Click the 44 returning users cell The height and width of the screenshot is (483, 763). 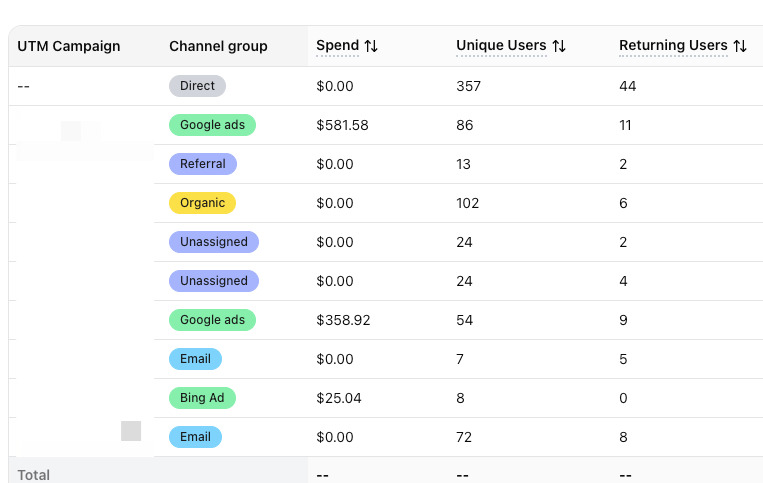[627, 86]
